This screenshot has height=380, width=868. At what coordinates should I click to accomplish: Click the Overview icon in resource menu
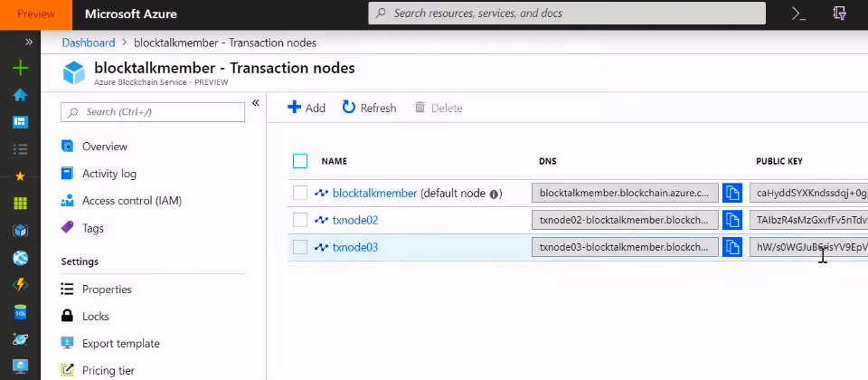pyautogui.click(x=67, y=147)
